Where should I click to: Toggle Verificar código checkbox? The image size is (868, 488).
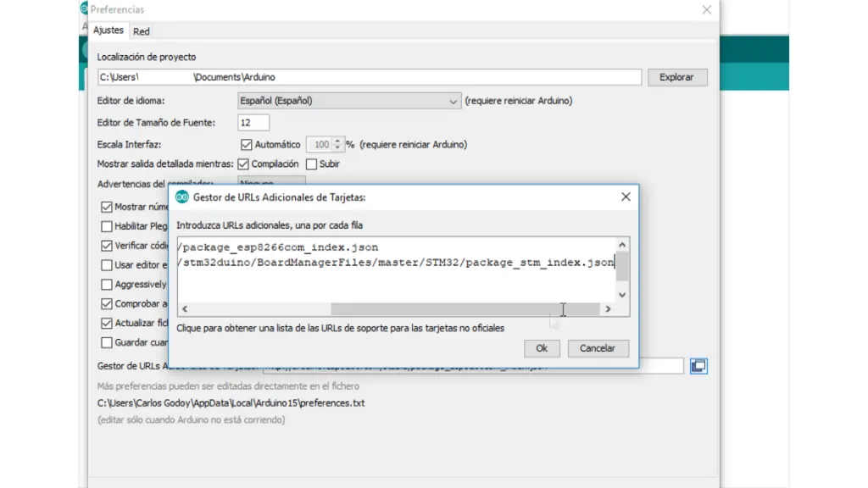(x=106, y=246)
